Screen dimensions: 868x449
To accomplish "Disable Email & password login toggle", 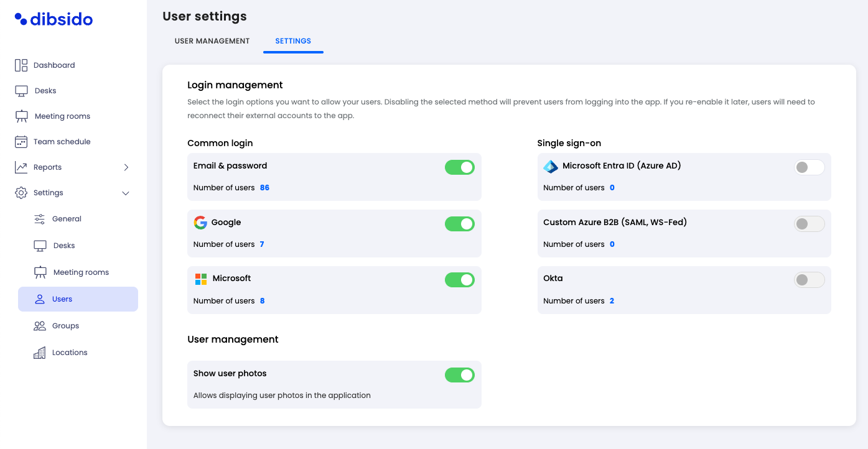I will pyautogui.click(x=460, y=167).
